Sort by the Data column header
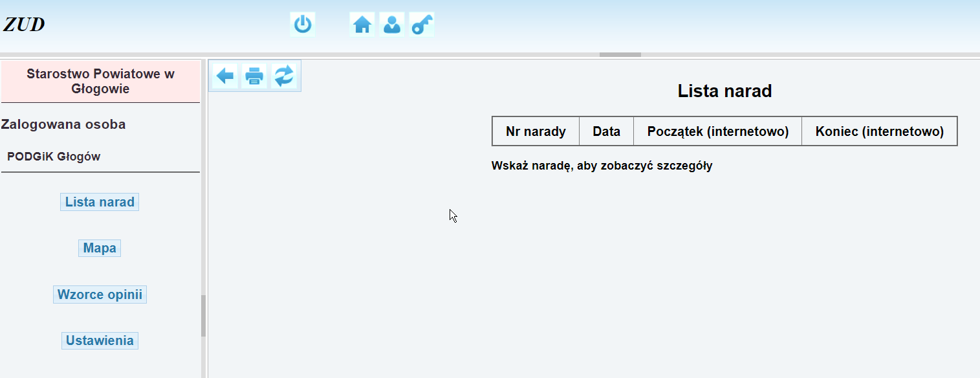 click(x=605, y=131)
